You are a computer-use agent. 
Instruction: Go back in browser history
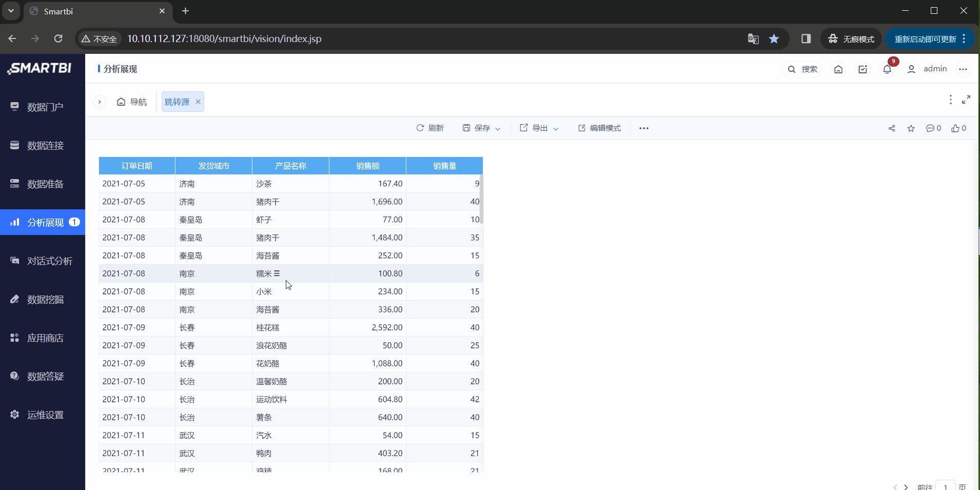point(12,38)
